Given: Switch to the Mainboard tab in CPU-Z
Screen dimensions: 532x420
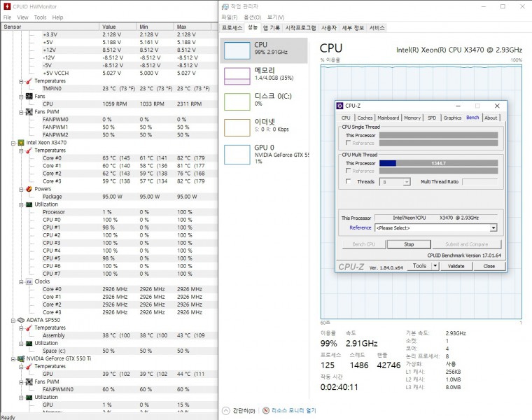Looking at the screenshot, I should click(388, 118).
